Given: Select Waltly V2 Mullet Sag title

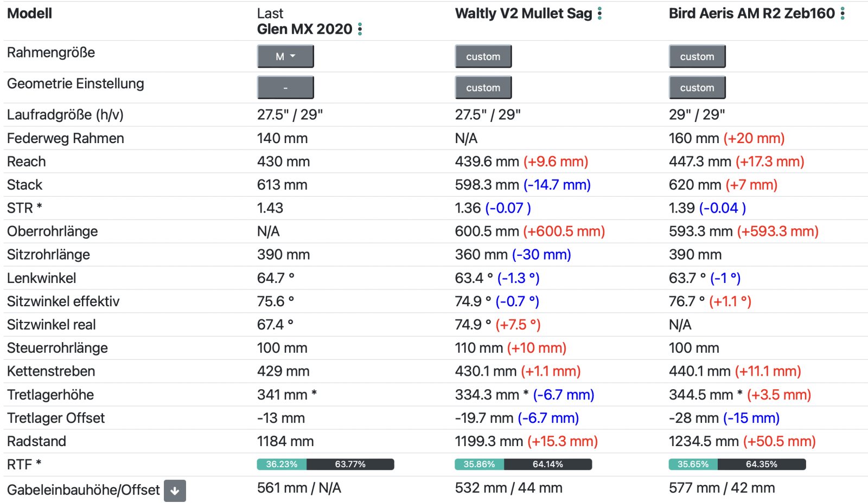Looking at the screenshot, I should point(523,14).
